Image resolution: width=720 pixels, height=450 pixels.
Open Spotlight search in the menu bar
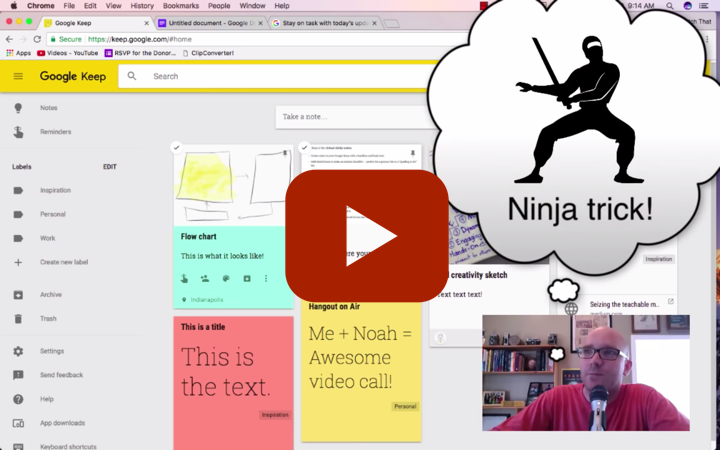(670, 6)
